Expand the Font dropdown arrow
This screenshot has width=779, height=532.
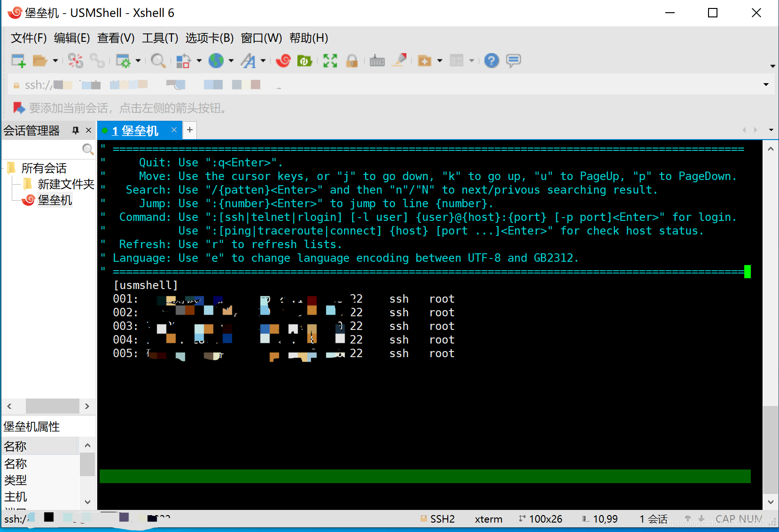pyautogui.click(x=263, y=61)
